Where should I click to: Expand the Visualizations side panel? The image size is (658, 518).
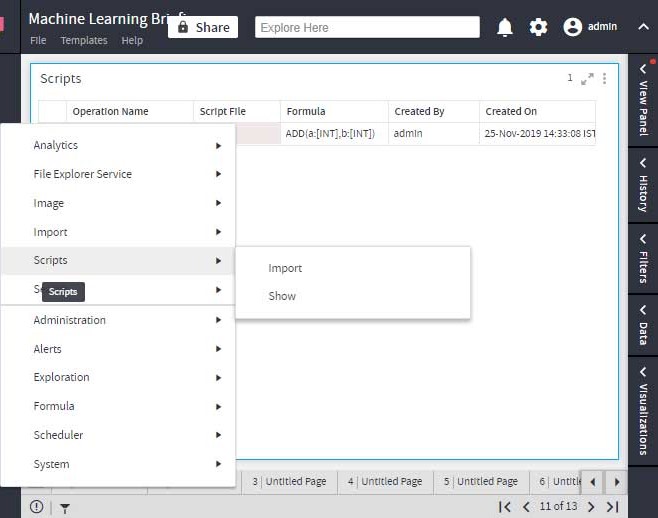click(643, 411)
